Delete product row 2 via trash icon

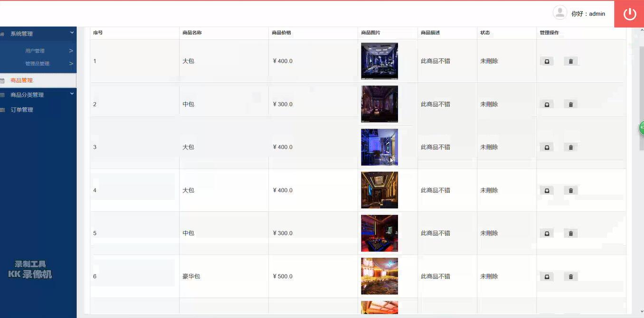[571, 104]
